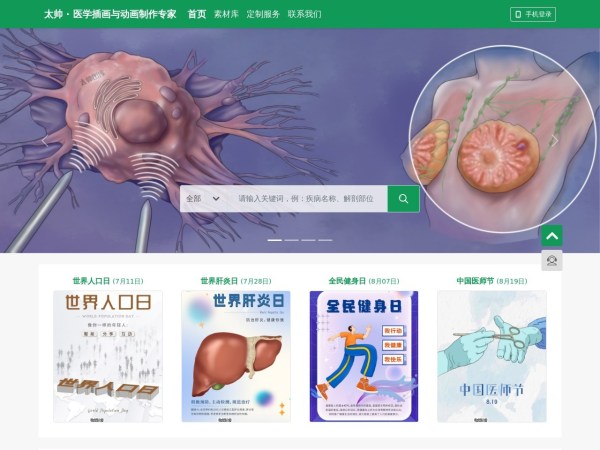Image resolution: width=600 pixels, height=450 pixels.
Task: Click the 太帅 site logo title
Action: click(x=110, y=14)
